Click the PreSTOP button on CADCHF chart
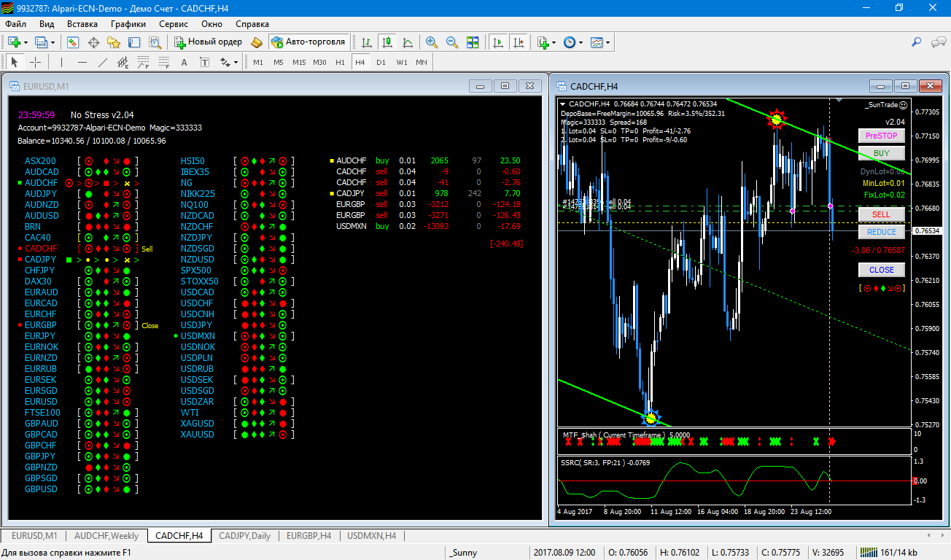951x560 pixels. point(882,136)
